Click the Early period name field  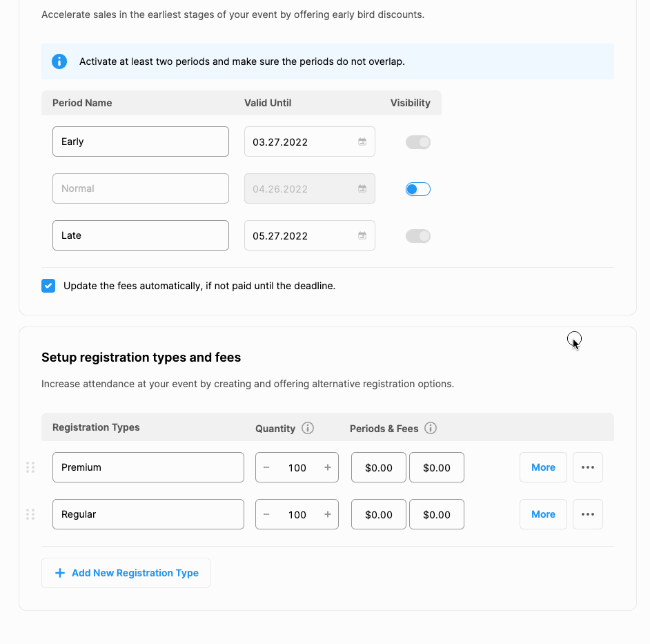(140, 141)
